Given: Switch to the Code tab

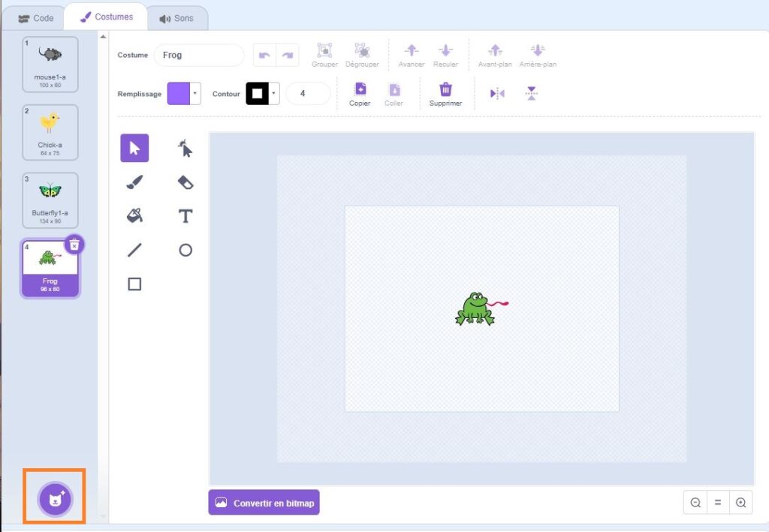Looking at the screenshot, I should click(x=35, y=18).
